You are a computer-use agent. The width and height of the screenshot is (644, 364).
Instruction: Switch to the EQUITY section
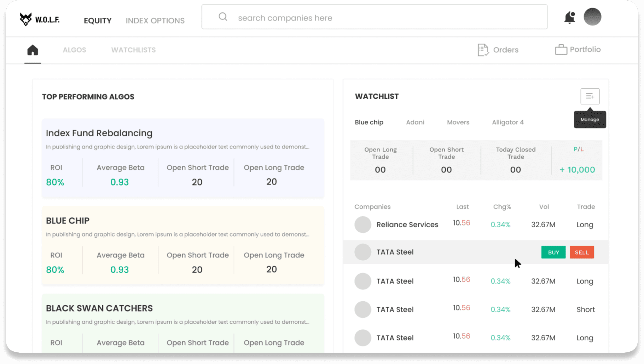click(x=98, y=21)
